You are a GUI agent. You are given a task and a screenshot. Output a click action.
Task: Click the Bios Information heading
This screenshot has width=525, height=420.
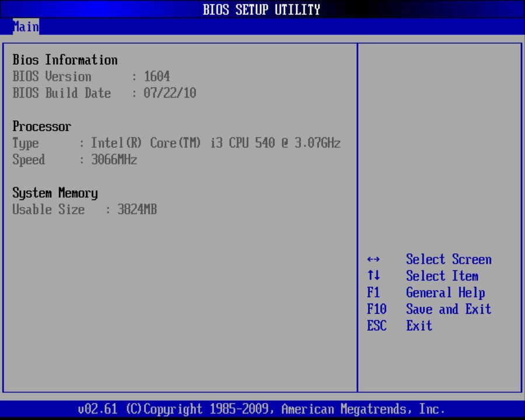(x=65, y=60)
